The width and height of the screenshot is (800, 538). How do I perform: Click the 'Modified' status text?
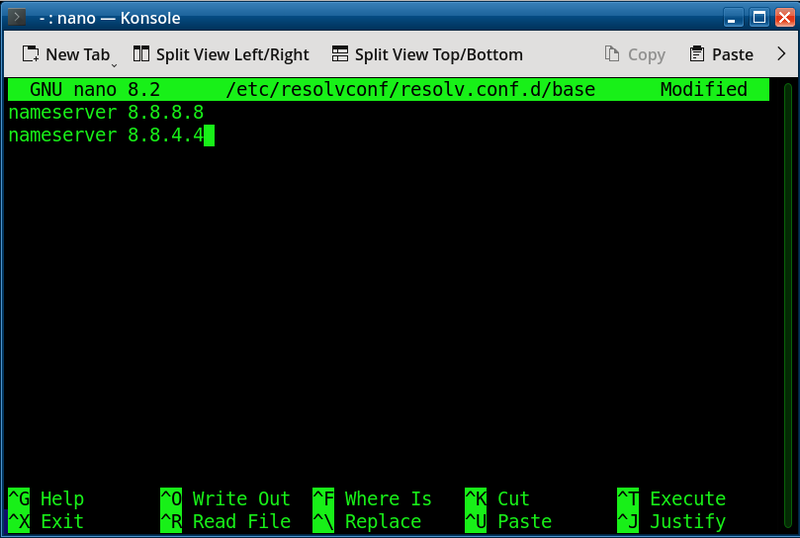click(x=704, y=89)
